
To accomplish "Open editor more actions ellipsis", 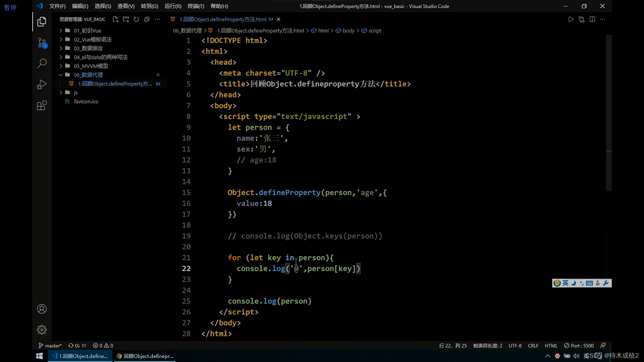I will coord(603,19).
